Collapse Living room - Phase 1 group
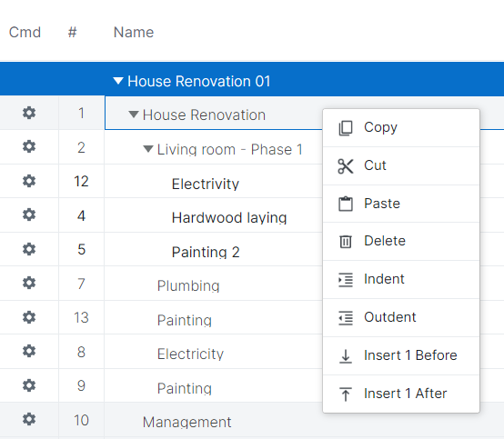504x439 pixels. (x=148, y=149)
